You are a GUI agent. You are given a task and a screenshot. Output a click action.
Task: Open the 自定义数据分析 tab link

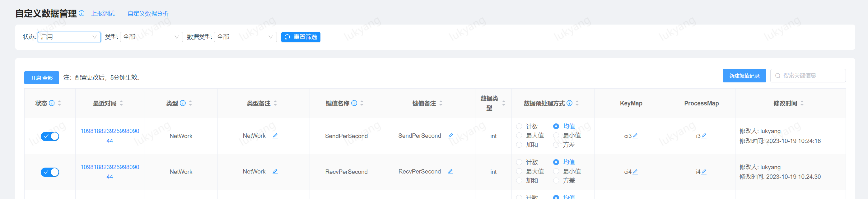pos(148,13)
